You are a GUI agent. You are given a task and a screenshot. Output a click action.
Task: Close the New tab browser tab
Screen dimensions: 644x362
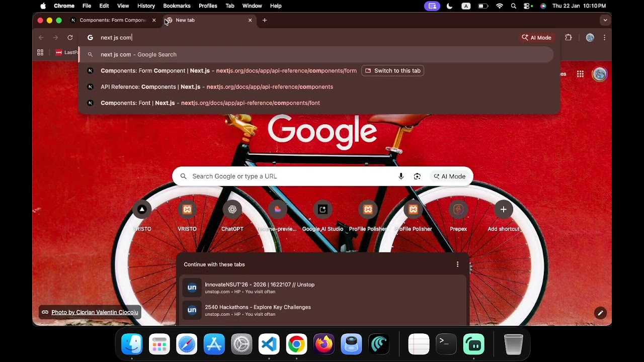coord(250,20)
